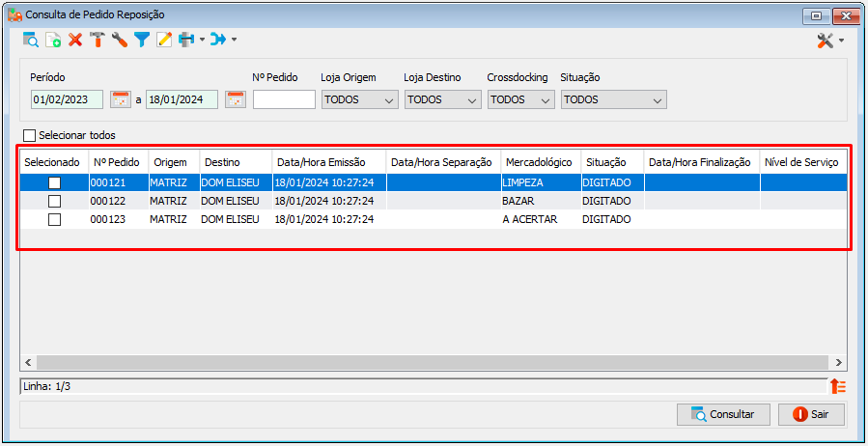Expand the Loja Origem dropdown
The width and height of the screenshot is (868, 446).
360,100
